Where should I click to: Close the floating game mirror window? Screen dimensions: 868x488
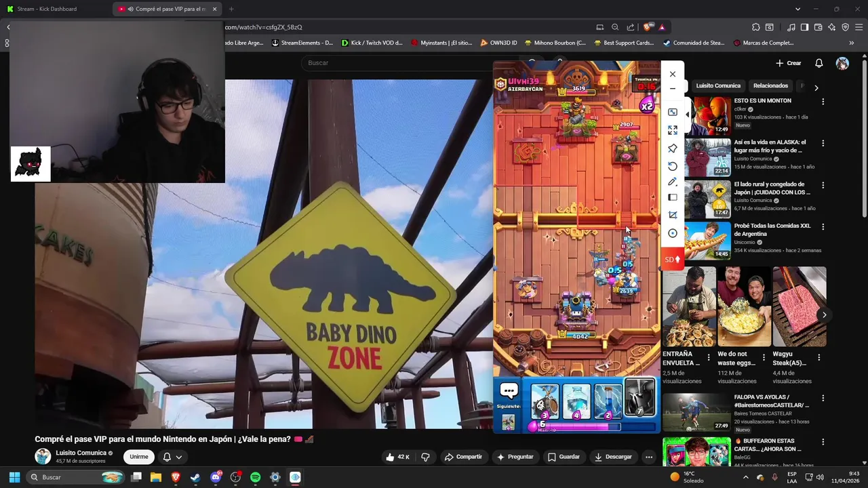click(x=673, y=75)
